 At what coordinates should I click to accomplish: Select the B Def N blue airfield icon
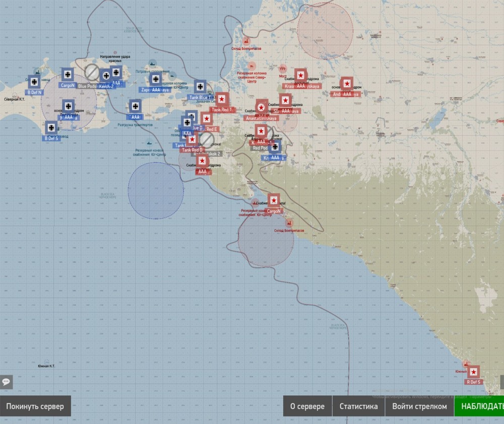tap(34, 82)
